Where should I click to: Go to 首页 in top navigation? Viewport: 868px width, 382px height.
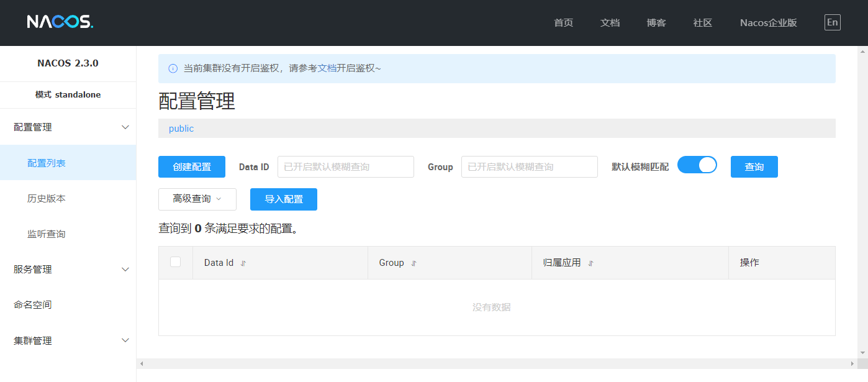click(x=564, y=23)
